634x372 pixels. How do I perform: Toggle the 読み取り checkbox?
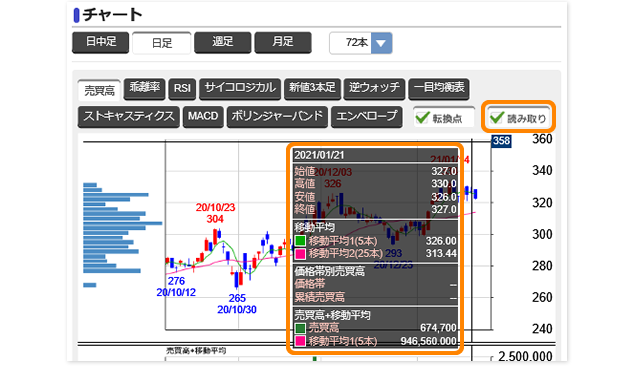click(518, 118)
